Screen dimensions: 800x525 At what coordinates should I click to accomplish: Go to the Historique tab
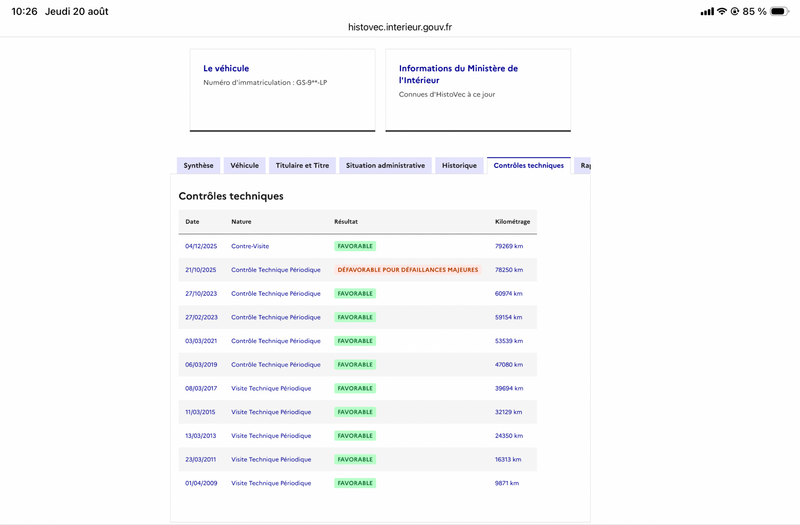pyautogui.click(x=459, y=165)
